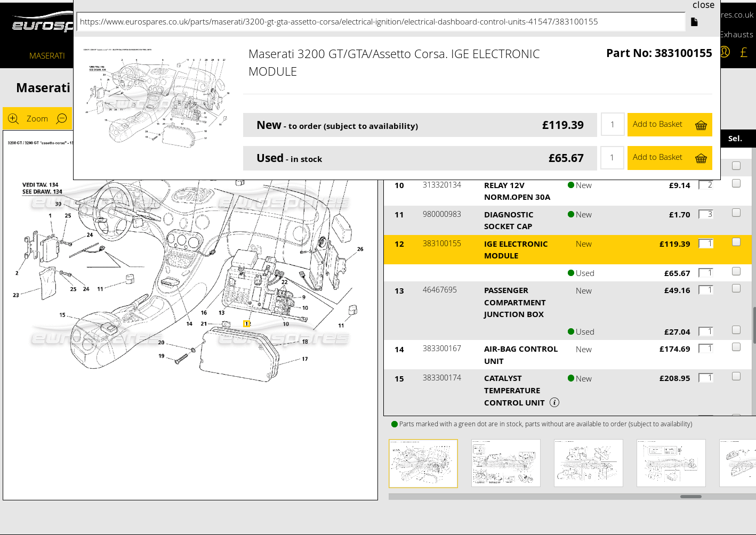Click the Eurospares logo

coord(42,22)
